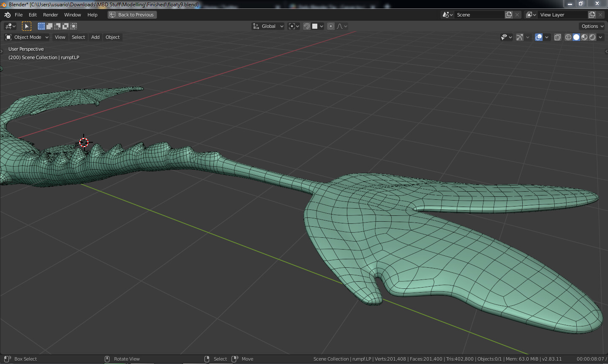This screenshot has height=364, width=608.
Task: Open the Select menu in viewport header
Action: coord(78,37)
